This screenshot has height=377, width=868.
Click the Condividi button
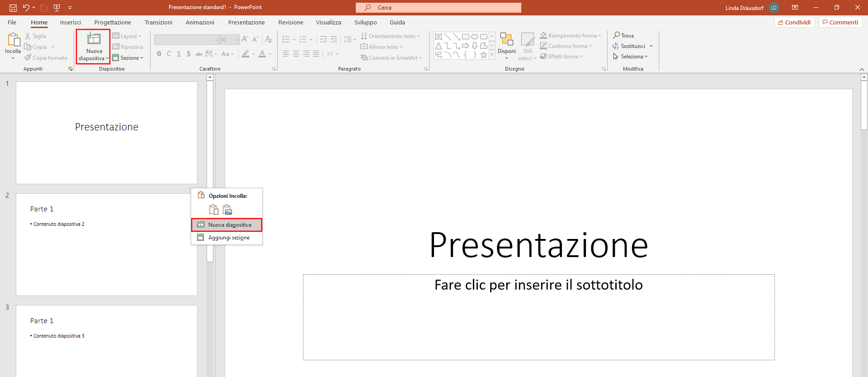click(x=794, y=22)
